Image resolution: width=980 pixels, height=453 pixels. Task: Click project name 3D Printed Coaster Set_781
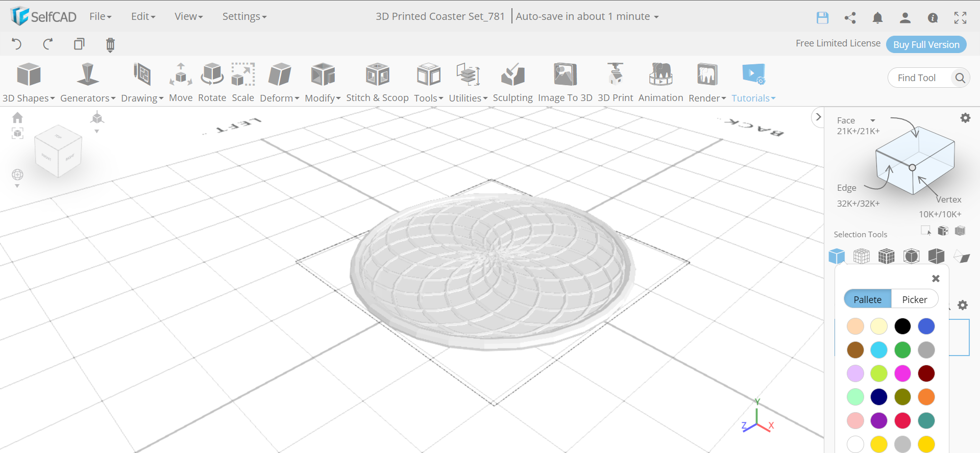click(x=440, y=16)
